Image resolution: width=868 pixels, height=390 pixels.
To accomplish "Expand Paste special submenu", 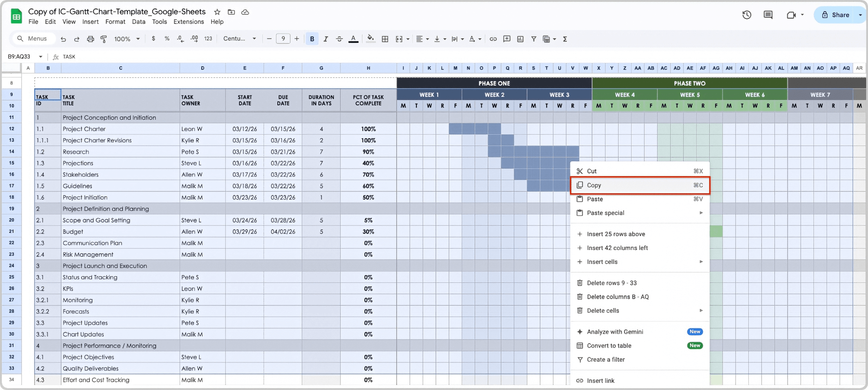I will 640,213.
